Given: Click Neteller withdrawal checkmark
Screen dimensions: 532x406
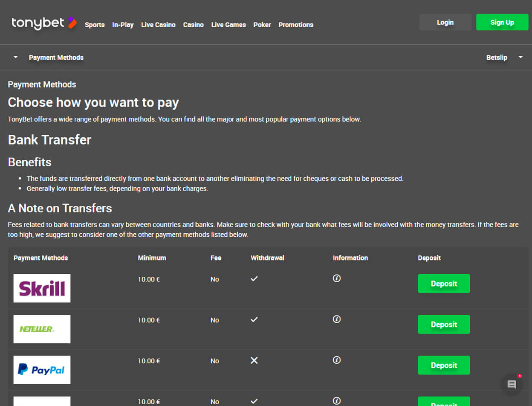Looking at the screenshot, I should pos(254,319).
